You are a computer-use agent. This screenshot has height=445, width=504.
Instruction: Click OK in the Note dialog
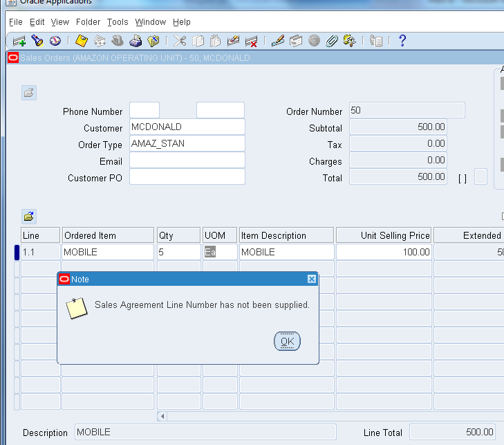tap(287, 341)
